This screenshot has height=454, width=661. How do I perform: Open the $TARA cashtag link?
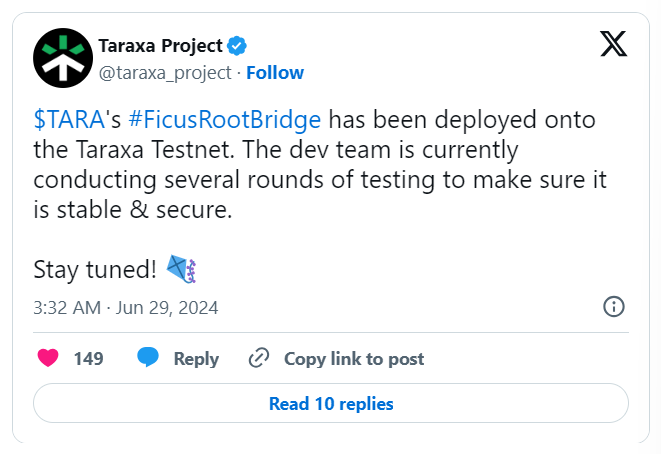69,119
